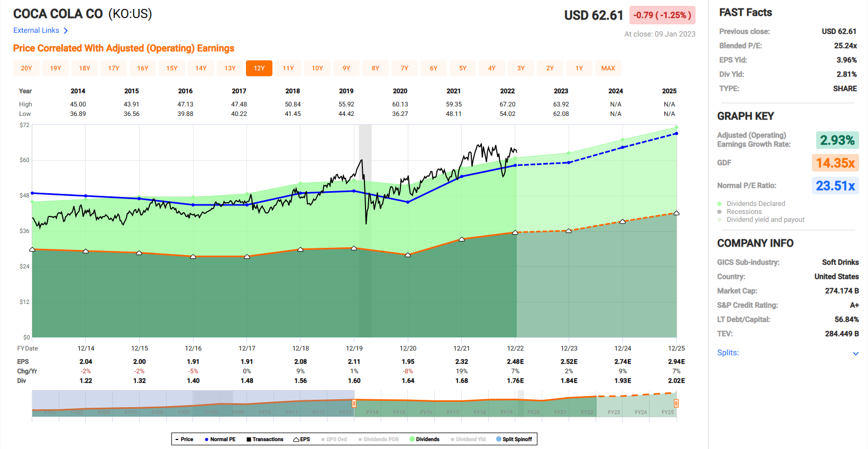Click the 12/20 date axis label
This screenshot has width=868, height=449.
click(x=408, y=348)
